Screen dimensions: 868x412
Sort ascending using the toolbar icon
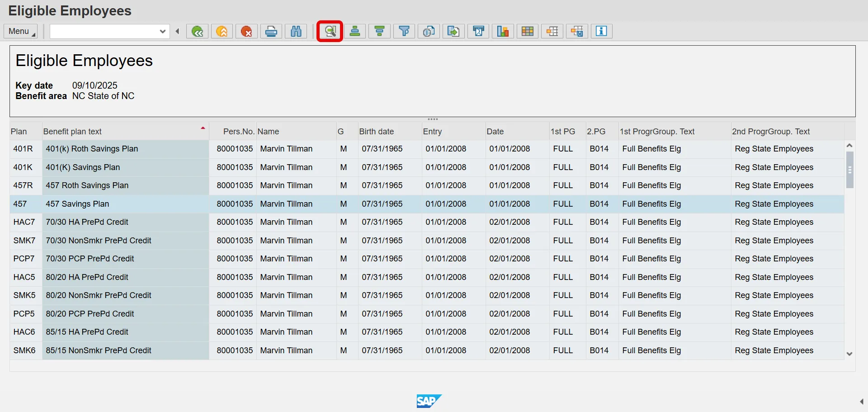pyautogui.click(x=355, y=31)
